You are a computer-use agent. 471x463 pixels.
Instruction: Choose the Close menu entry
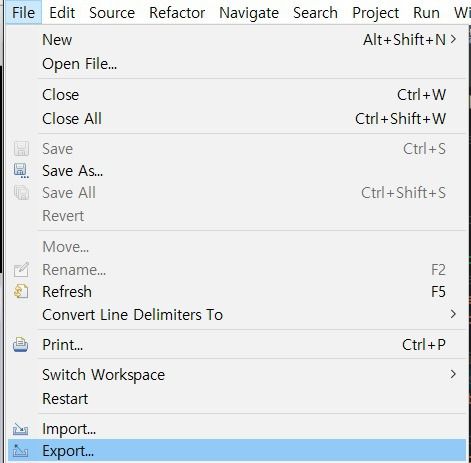237,95
